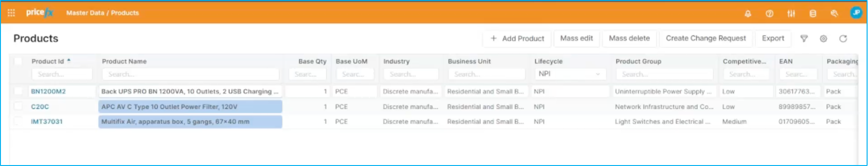
Task: Click Export button
Action: pyautogui.click(x=773, y=38)
